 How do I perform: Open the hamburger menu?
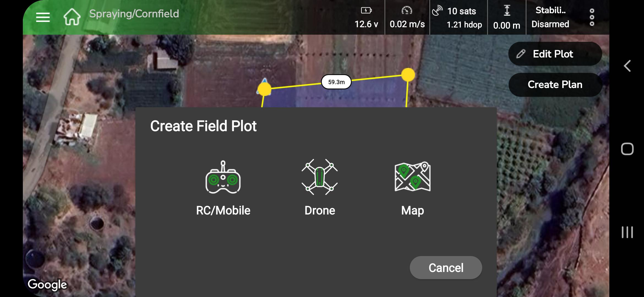click(x=43, y=17)
